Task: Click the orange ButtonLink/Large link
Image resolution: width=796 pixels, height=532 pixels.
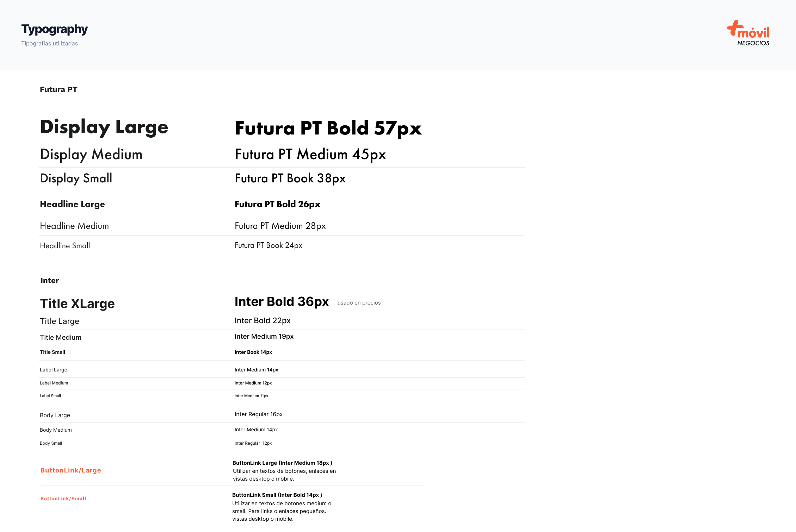Action: click(x=70, y=470)
